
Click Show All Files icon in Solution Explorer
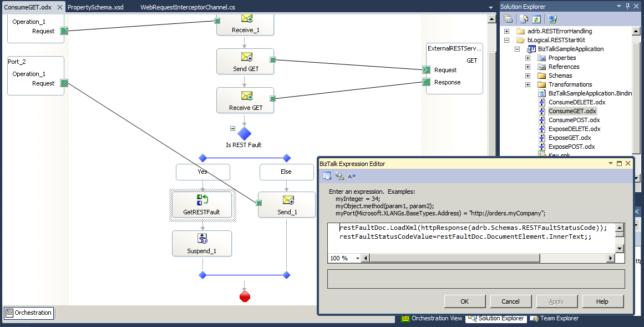click(x=524, y=19)
